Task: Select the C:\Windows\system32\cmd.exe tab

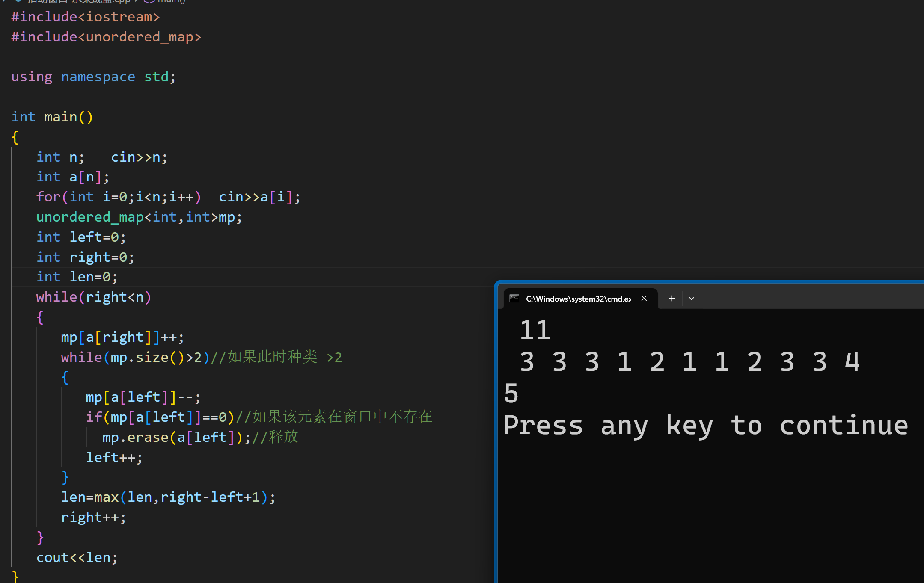Action: [578, 299]
